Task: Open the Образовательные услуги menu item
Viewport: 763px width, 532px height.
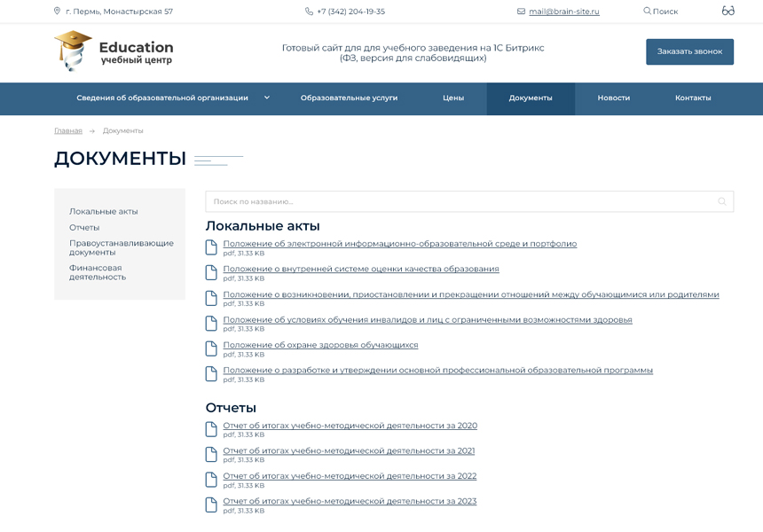Action: 349,98
